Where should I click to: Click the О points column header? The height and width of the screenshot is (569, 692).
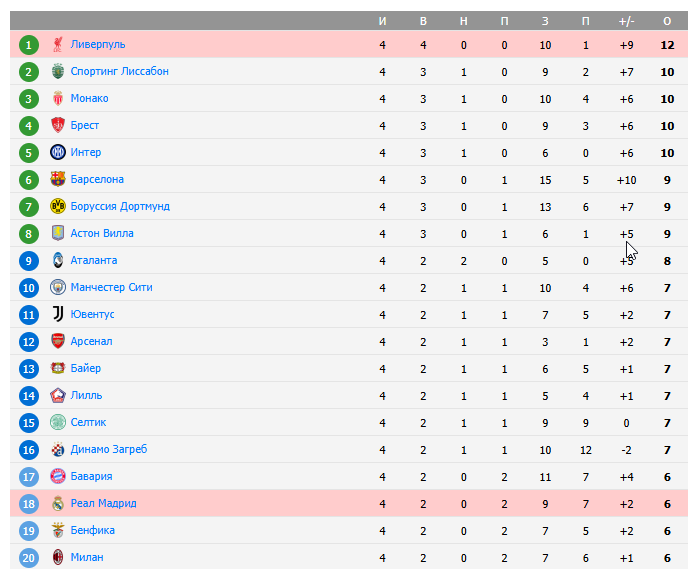tap(667, 21)
